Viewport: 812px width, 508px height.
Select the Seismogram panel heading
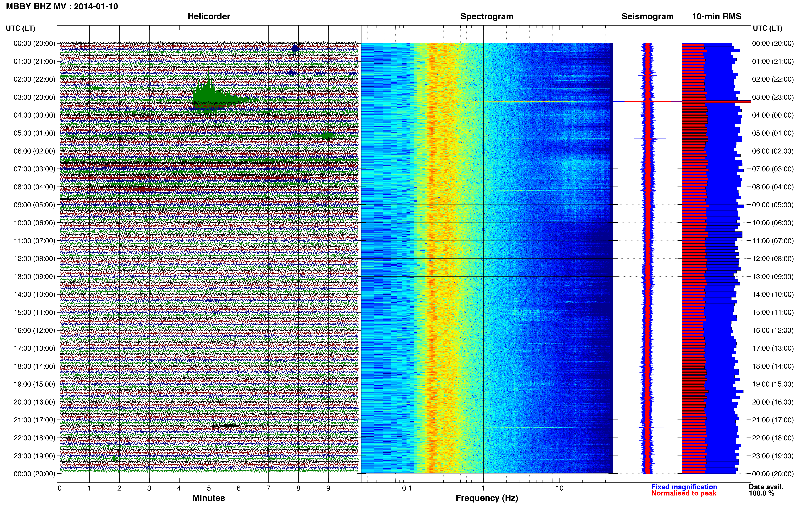tap(648, 16)
